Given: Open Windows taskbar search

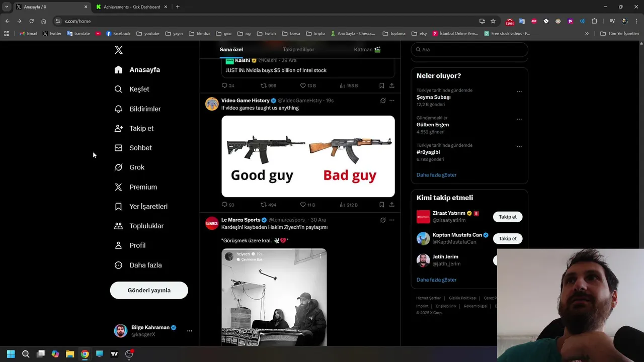Looking at the screenshot, I should click(x=26, y=354).
